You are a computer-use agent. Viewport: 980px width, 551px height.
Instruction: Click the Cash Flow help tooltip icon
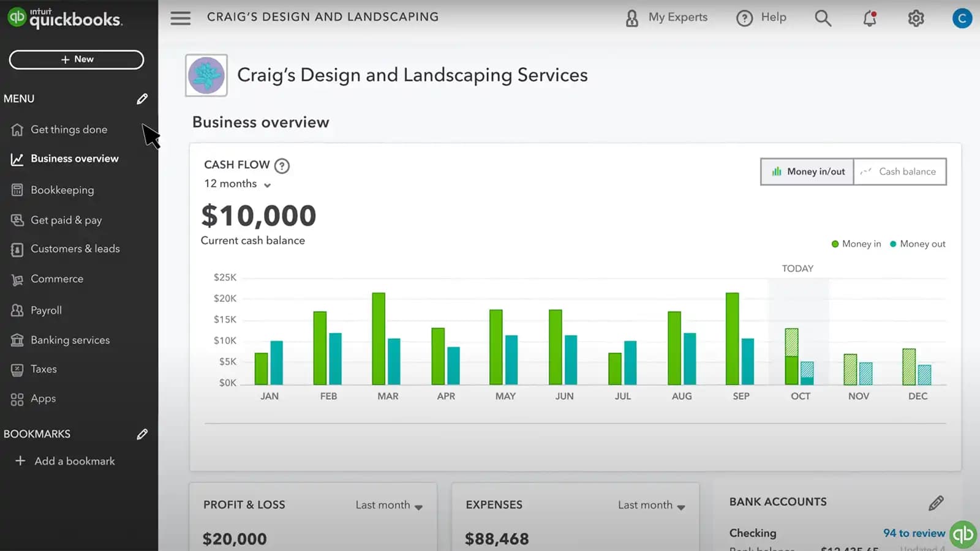click(282, 165)
